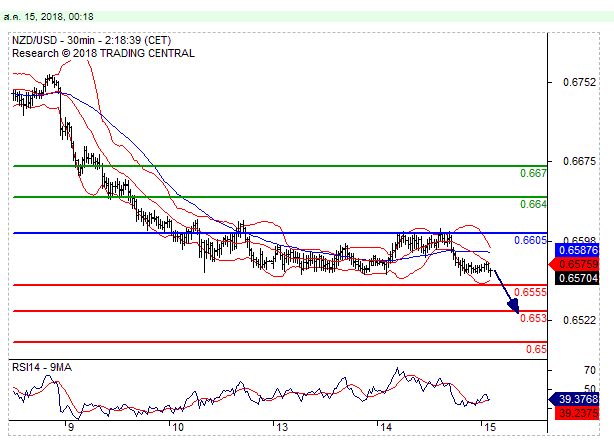This screenshot has width=614, height=448.
Task: Select the 'NZD/USD - 30min - 2:18:39 (CET)' title
Action: click(92, 40)
